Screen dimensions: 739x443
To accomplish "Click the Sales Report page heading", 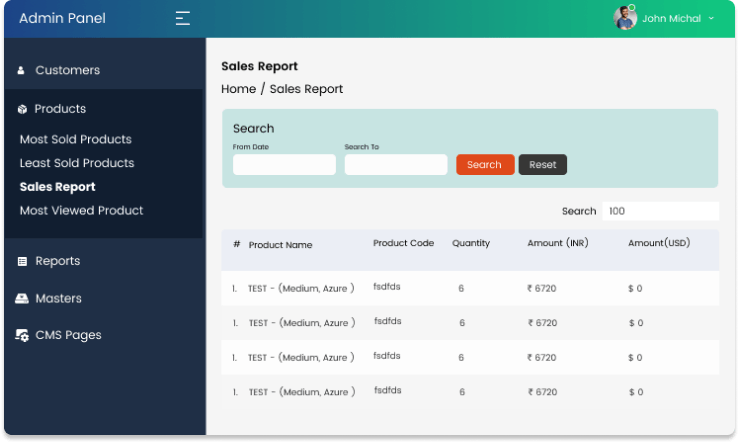I will point(259,66).
